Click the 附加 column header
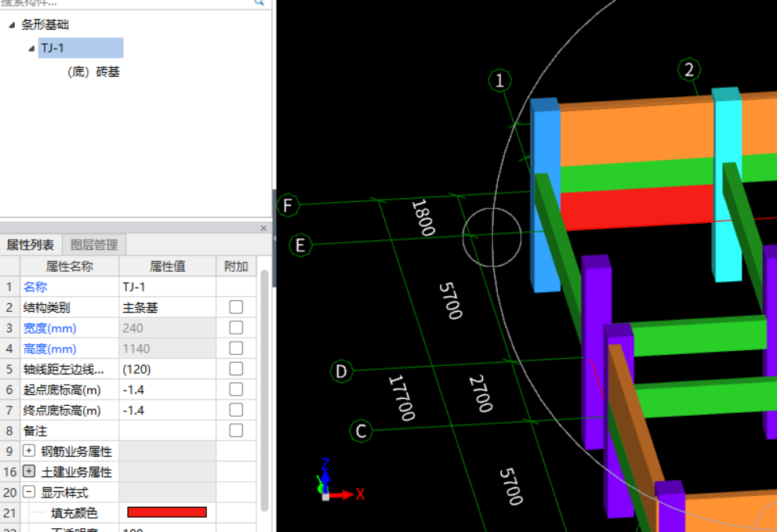Viewport: 777px width, 532px height. coord(236,266)
